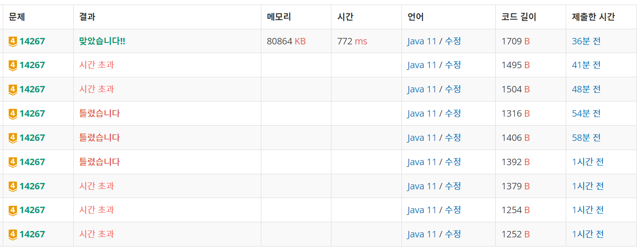Open the Java 11 source for the 1495 B submission

[x=422, y=65]
